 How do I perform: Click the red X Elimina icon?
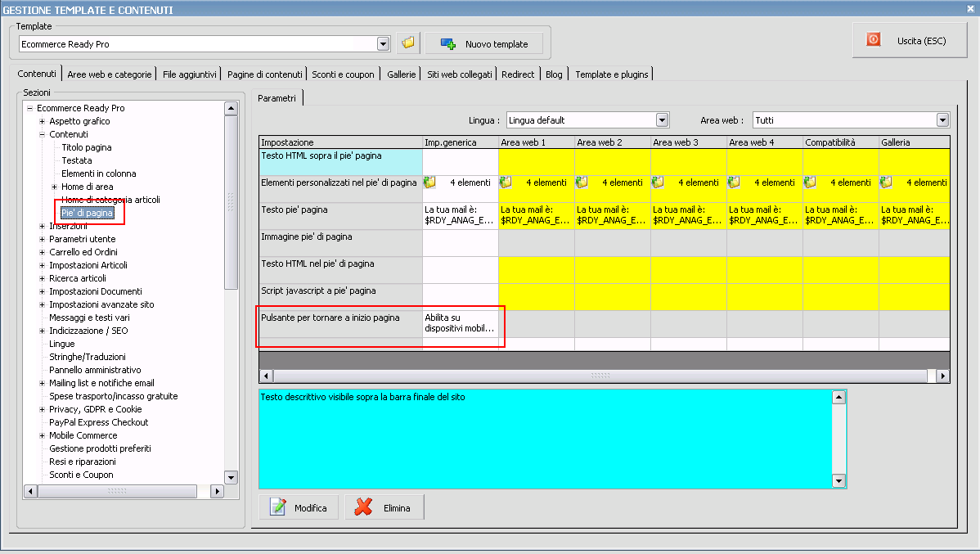[x=363, y=507]
